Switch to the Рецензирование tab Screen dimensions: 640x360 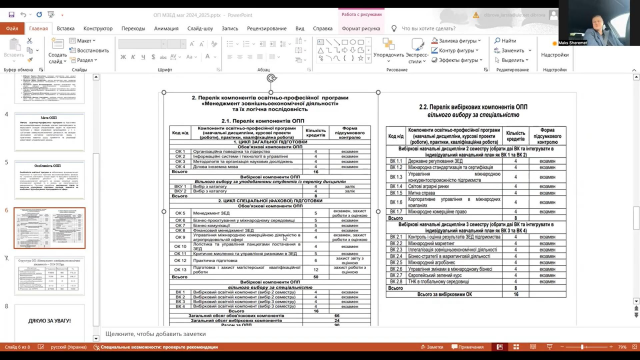267,29
